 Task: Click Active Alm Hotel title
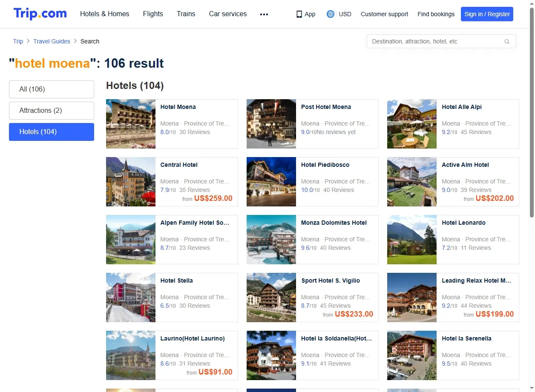coord(465,165)
